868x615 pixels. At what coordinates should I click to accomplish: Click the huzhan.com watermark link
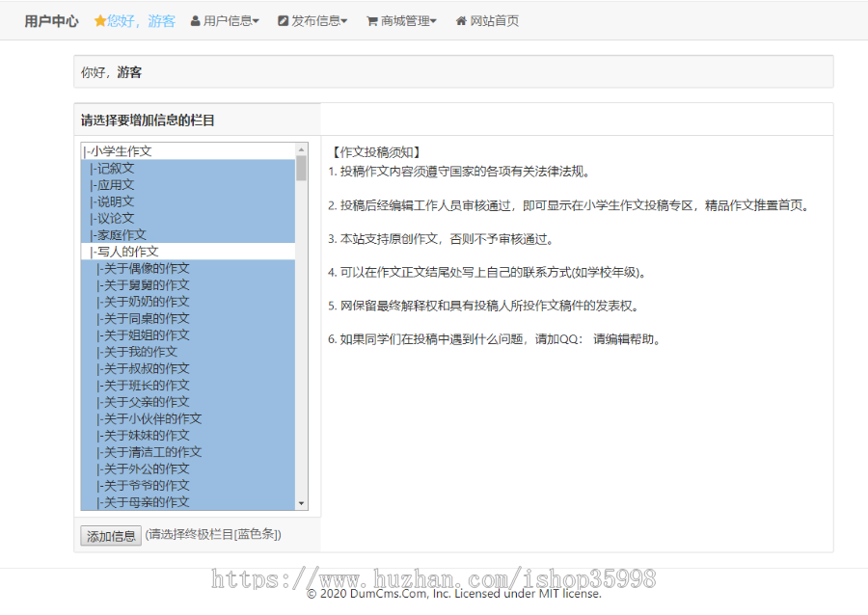tap(434, 578)
